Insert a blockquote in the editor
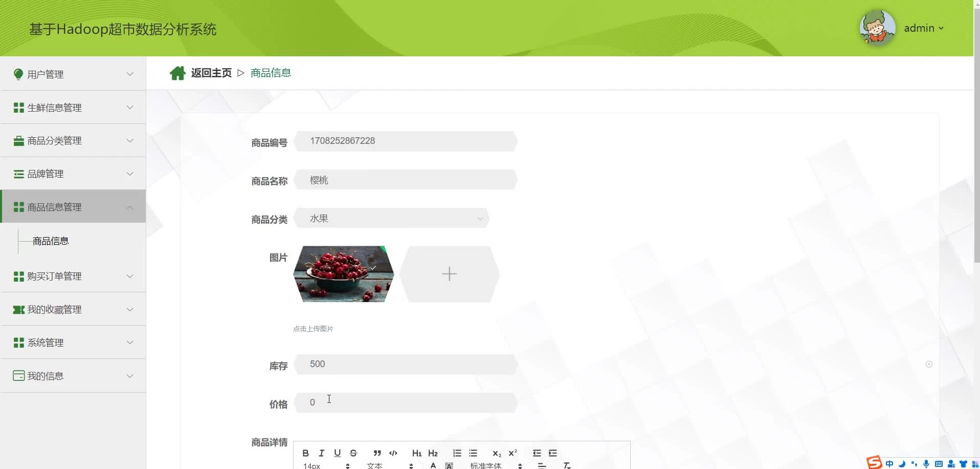Image resolution: width=980 pixels, height=469 pixels. click(x=377, y=453)
